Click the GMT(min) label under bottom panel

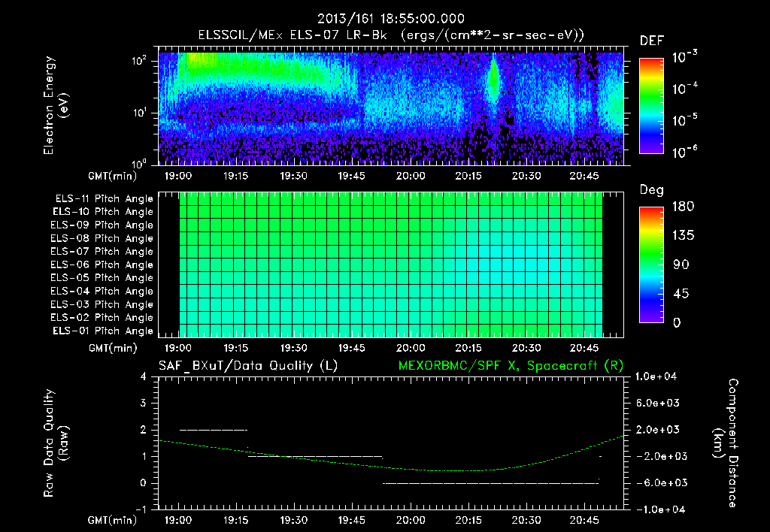click(x=112, y=520)
